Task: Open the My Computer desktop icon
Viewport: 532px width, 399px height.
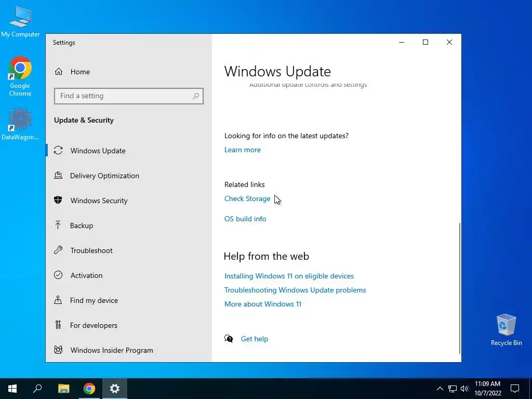Action: (x=20, y=21)
